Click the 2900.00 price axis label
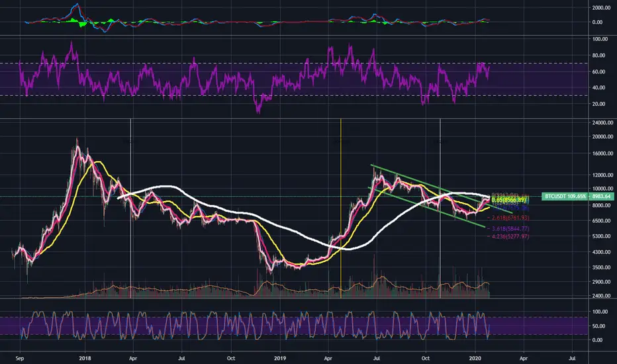This screenshot has height=364, width=617. (602, 282)
